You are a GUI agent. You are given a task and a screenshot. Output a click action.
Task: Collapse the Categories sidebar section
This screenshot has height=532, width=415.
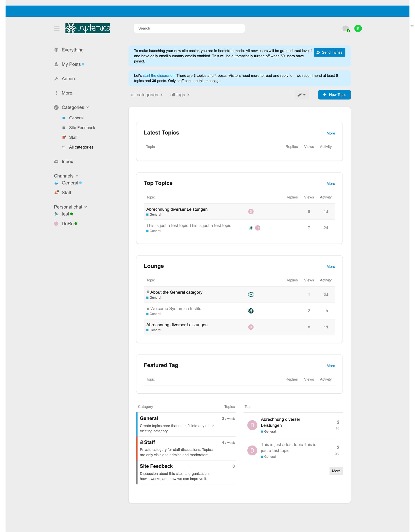88,107
